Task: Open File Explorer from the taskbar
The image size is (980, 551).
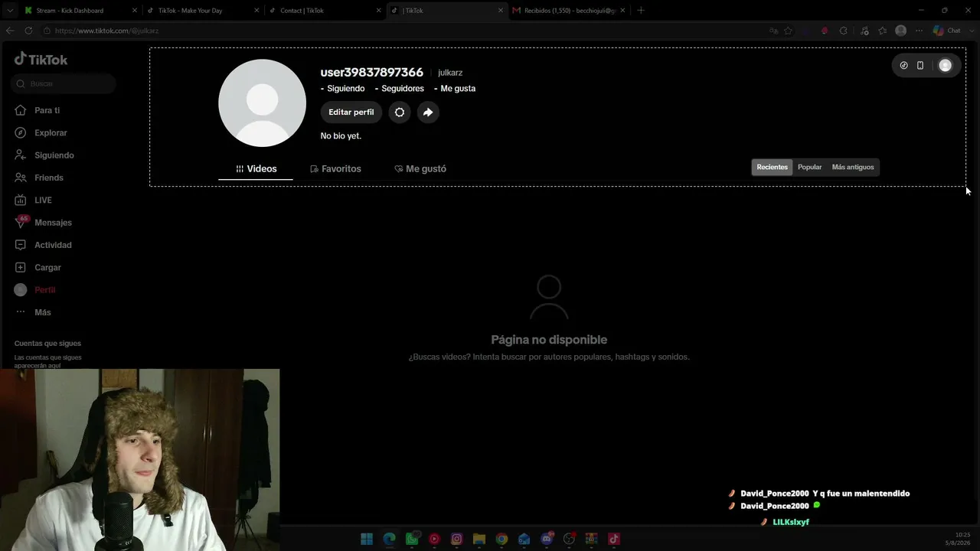Action: click(x=479, y=539)
